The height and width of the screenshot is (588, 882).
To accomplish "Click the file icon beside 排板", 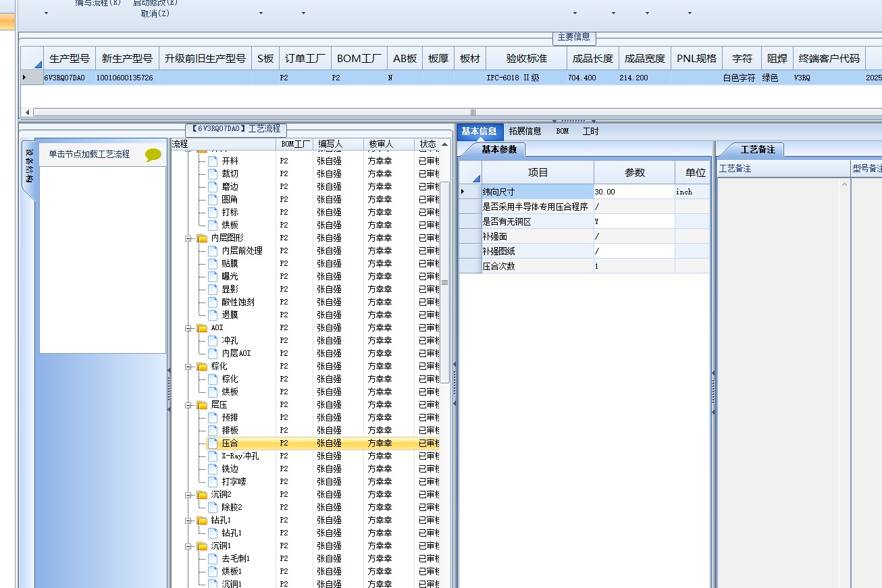I will point(213,430).
